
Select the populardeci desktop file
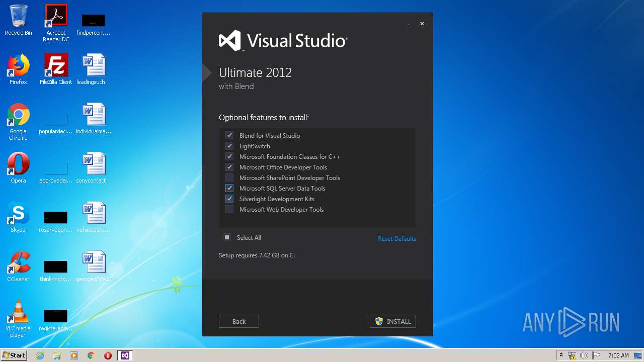click(x=56, y=125)
